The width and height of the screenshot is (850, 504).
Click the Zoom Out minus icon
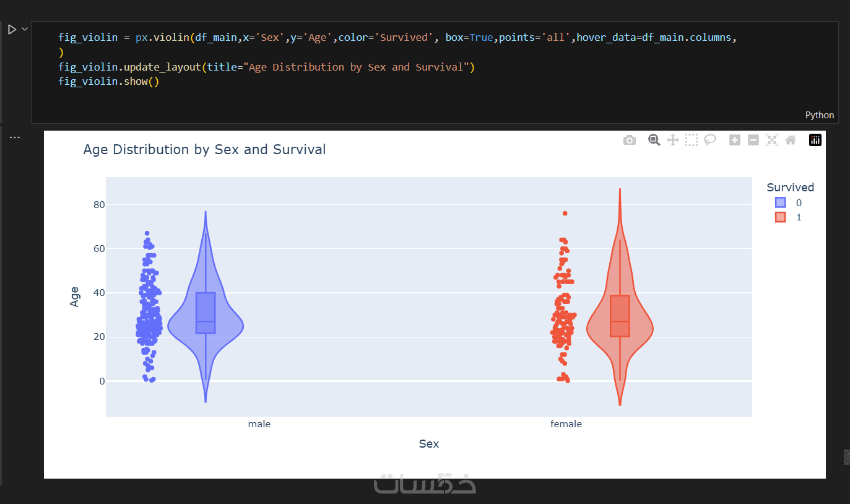coord(753,140)
